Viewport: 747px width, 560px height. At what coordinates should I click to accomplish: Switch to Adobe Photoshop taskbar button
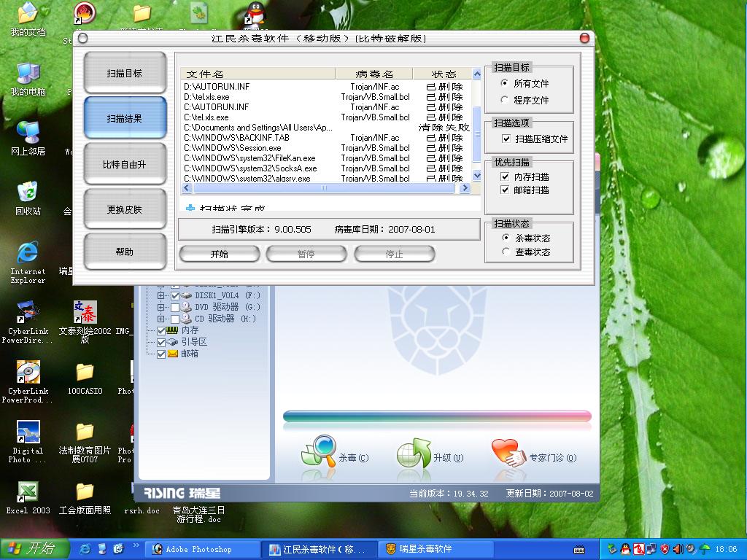point(202,550)
